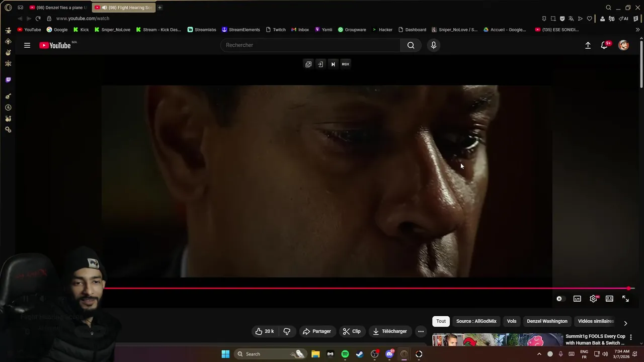Open the Groupware bookmark
This screenshot has width=644, height=362.
(x=352, y=30)
